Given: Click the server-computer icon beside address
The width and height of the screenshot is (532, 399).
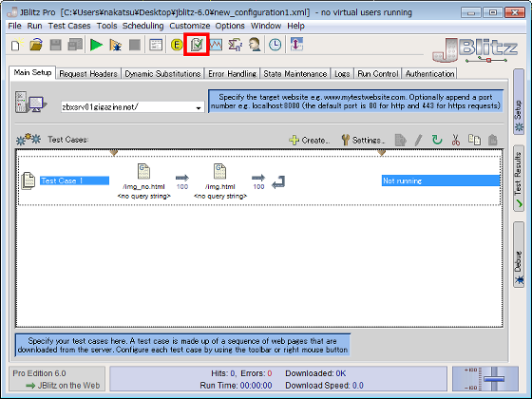Looking at the screenshot, I should point(30,103).
